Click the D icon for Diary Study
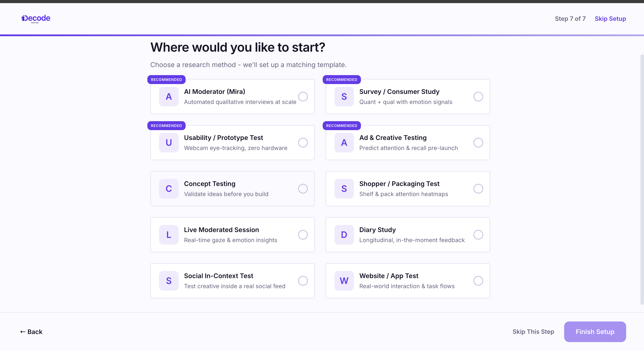Screen dimensions: 644x351 pyautogui.click(x=344, y=235)
